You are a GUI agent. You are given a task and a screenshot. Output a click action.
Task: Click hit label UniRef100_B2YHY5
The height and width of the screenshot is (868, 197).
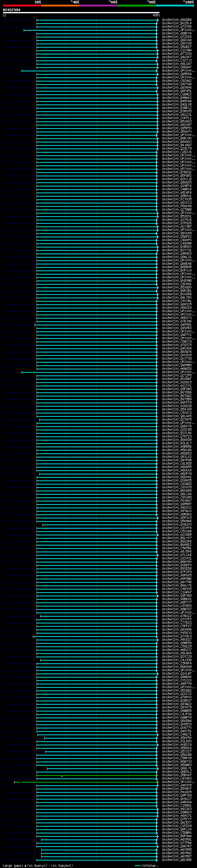[x=177, y=419]
